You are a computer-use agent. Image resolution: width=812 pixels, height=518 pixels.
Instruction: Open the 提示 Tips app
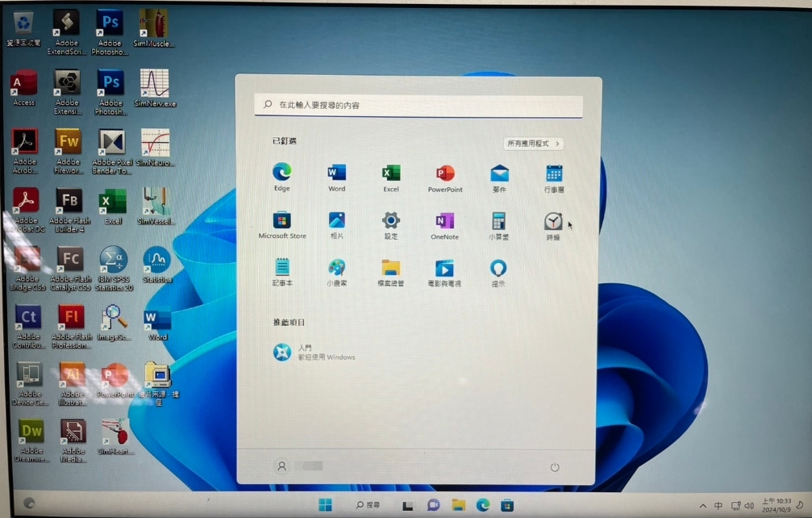click(x=498, y=273)
